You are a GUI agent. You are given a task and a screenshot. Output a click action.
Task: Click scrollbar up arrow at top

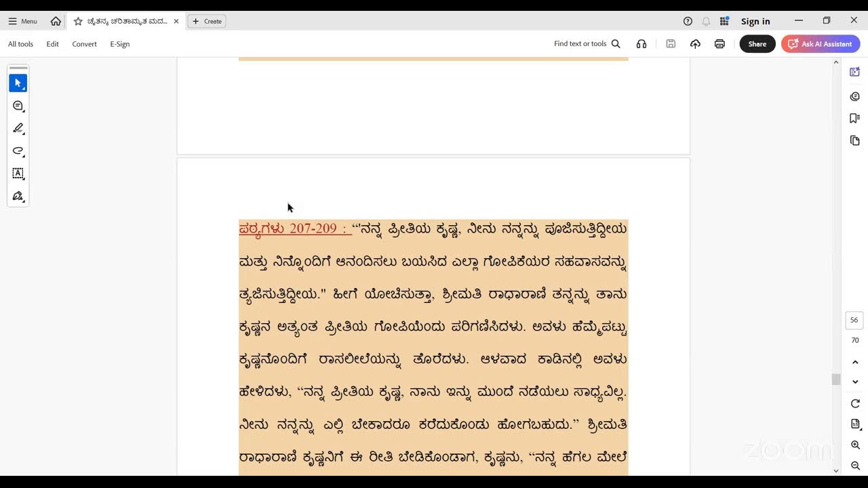tap(836, 62)
